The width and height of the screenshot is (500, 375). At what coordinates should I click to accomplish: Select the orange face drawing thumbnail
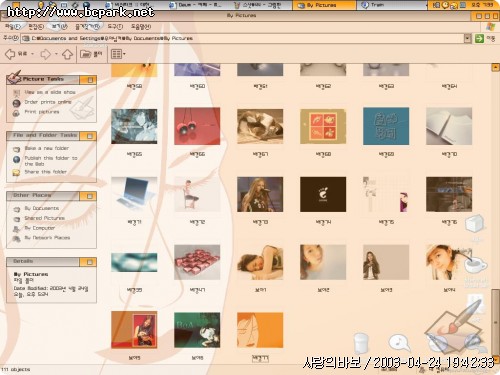(260, 330)
